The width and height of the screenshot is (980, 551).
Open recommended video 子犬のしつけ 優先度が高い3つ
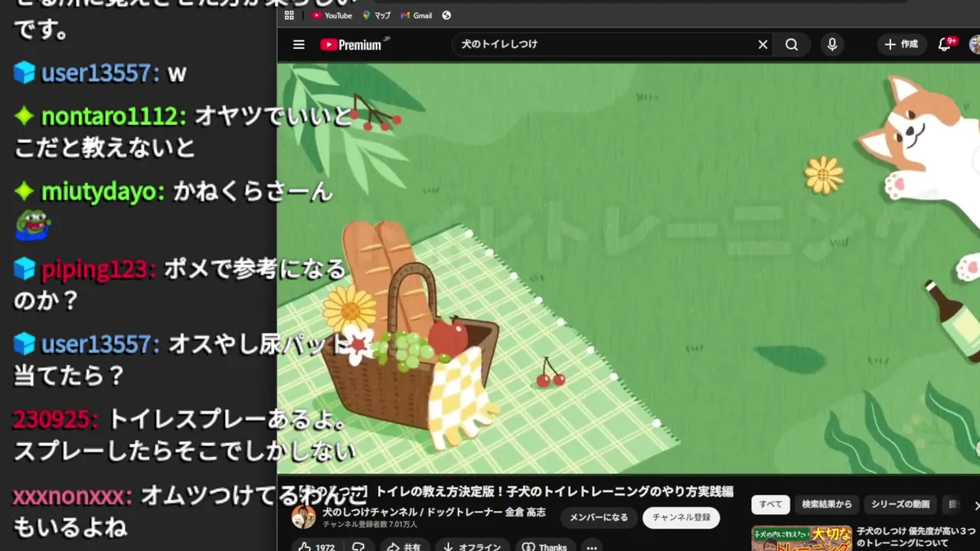[916, 536]
